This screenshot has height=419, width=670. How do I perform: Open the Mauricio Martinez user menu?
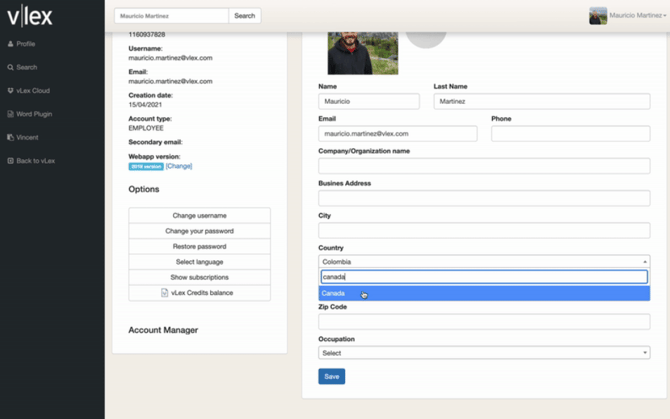point(637,15)
